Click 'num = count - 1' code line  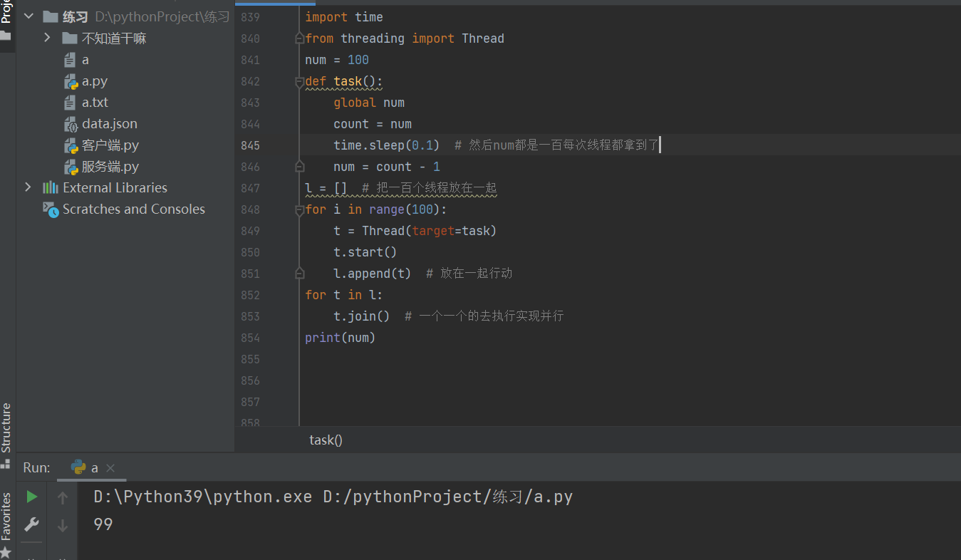click(387, 167)
